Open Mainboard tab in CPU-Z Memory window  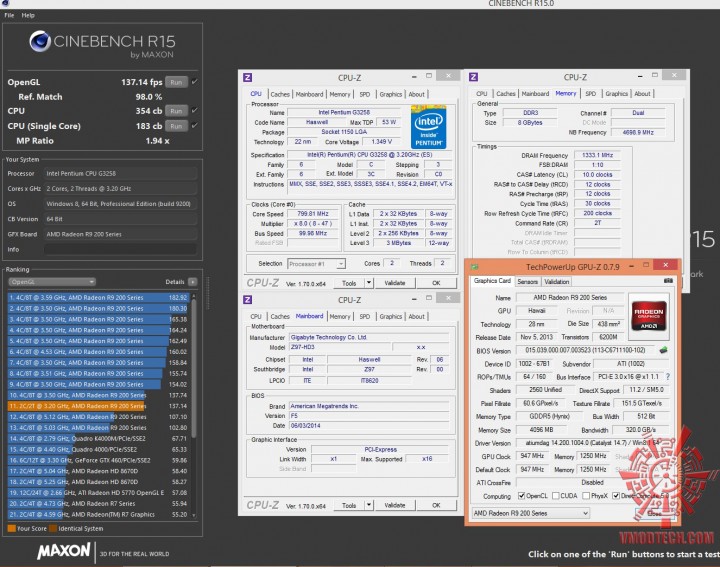coord(535,94)
